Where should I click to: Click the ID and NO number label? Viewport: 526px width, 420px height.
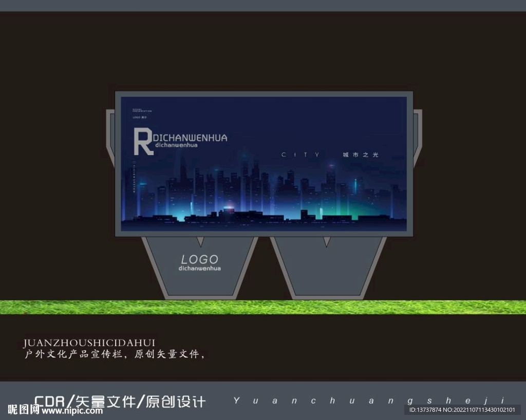pyautogui.click(x=462, y=410)
